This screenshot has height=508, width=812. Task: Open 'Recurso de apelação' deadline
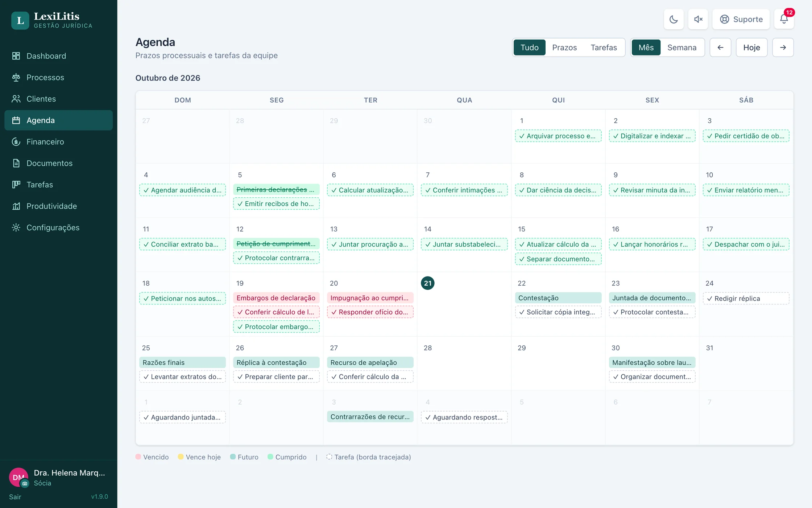pos(370,362)
